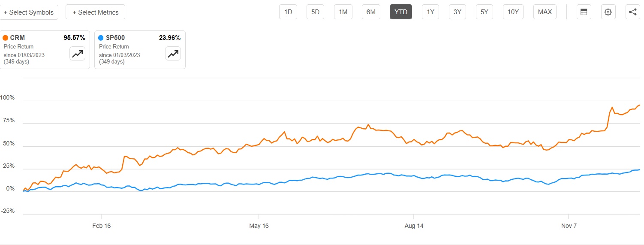This screenshot has height=245, width=644.
Task: Show the MAX time range
Action: pos(545,12)
